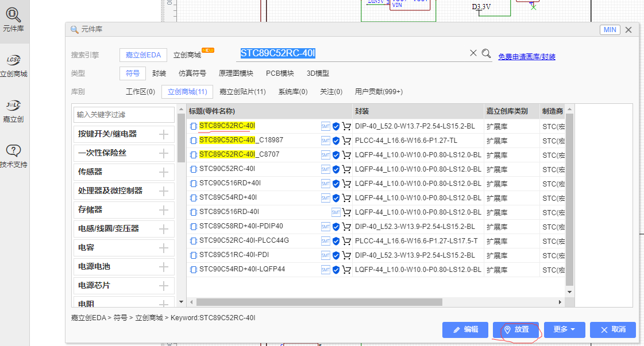Screen dimensions: 644x346
Task: Click cart icon for STC90C52RC-40I row
Action: click(346, 169)
